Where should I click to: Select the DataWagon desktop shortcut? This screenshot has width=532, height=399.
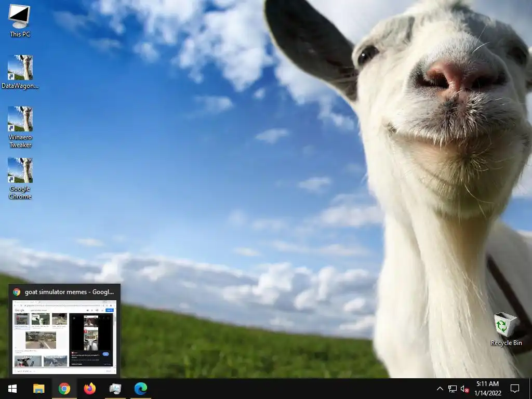click(x=20, y=72)
